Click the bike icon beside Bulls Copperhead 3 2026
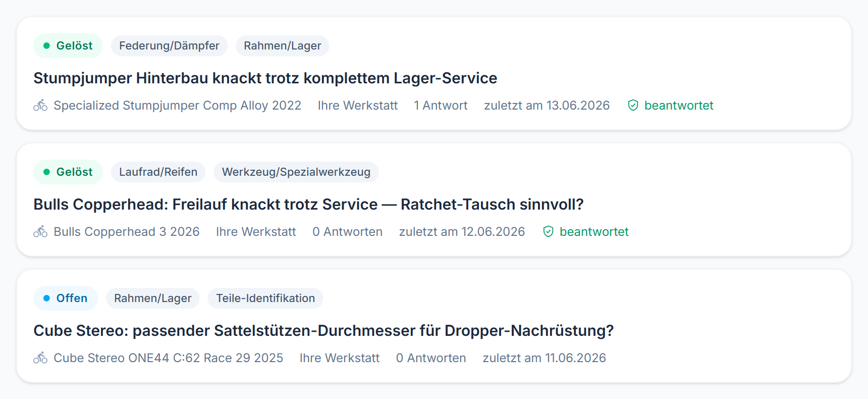The image size is (868, 399). pyautogui.click(x=40, y=231)
